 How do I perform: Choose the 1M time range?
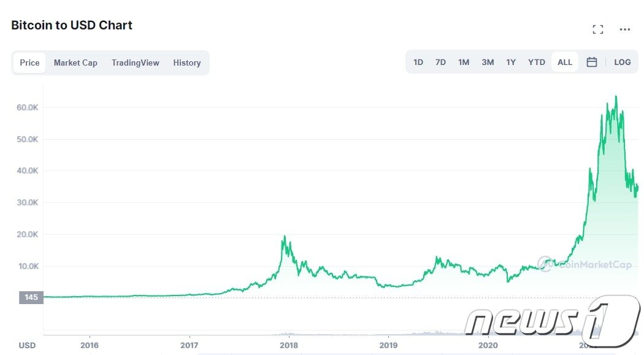[464, 62]
